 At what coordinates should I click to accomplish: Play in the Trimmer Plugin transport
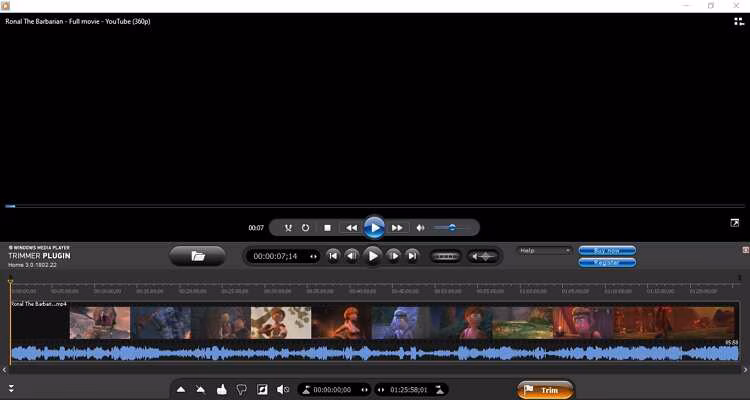tap(373, 256)
